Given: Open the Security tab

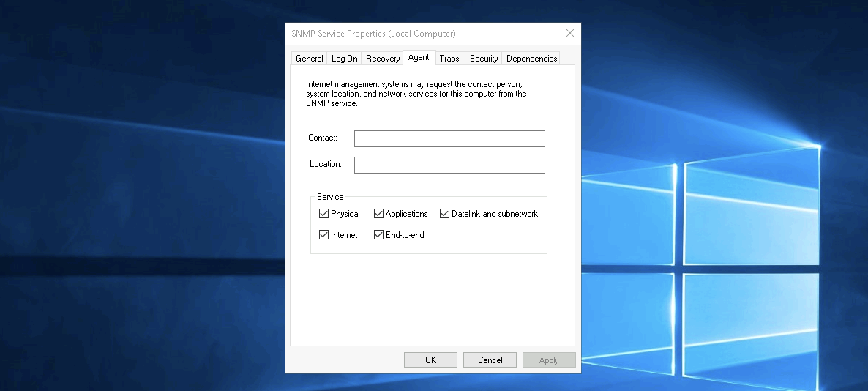Looking at the screenshot, I should [483, 59].
